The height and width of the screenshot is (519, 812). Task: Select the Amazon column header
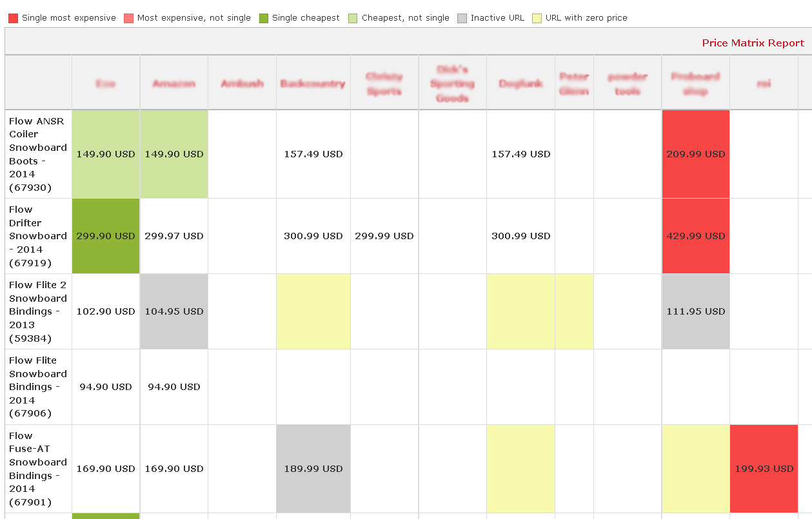click(x=174, y=84)
